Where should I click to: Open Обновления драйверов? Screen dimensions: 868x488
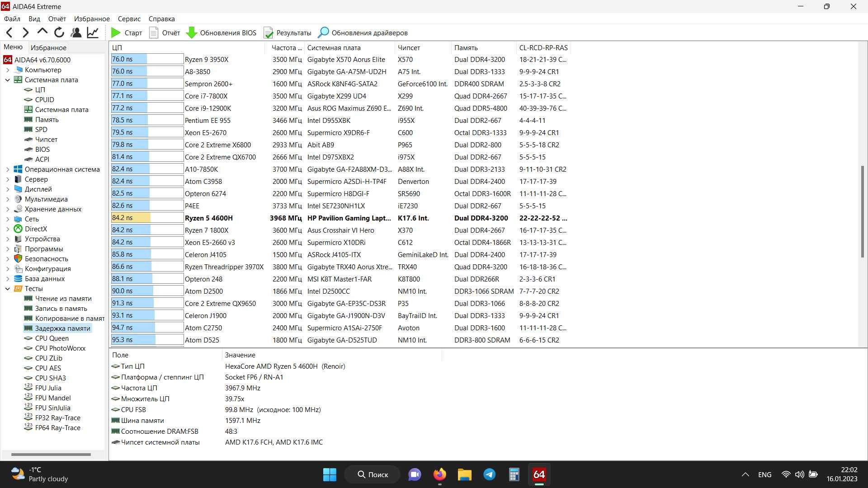pyautogui.click(x=363, y=33)
